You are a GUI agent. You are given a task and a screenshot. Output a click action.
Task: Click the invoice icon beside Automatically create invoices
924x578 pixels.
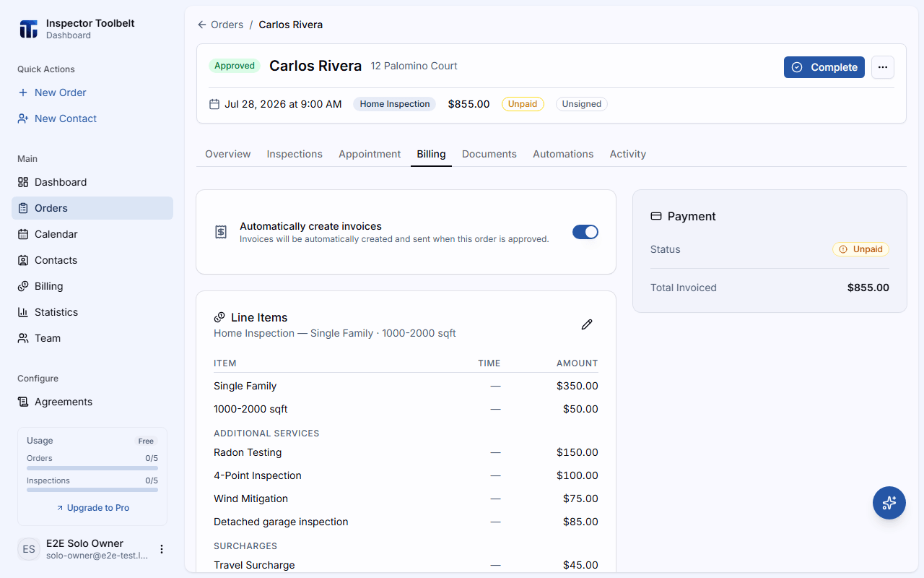coord(221,232)
